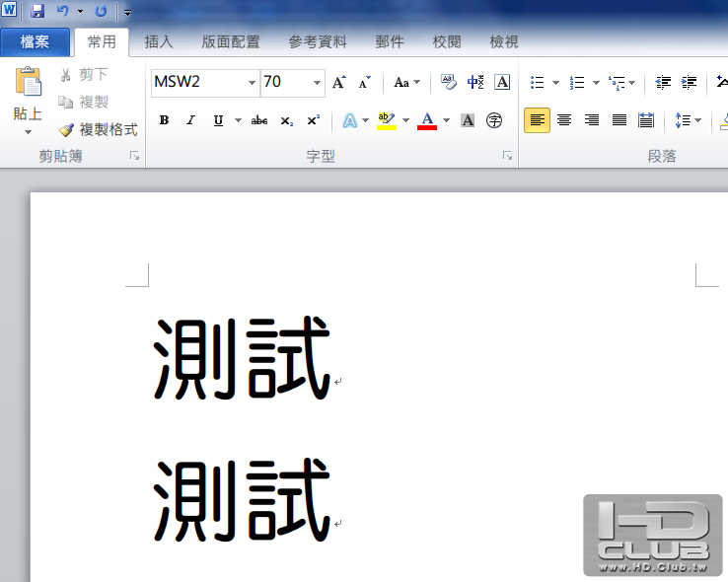Viewport: 728px width, 582px height.
Task: Save the document with the floppy icon
Action: [x=37, y=11]
